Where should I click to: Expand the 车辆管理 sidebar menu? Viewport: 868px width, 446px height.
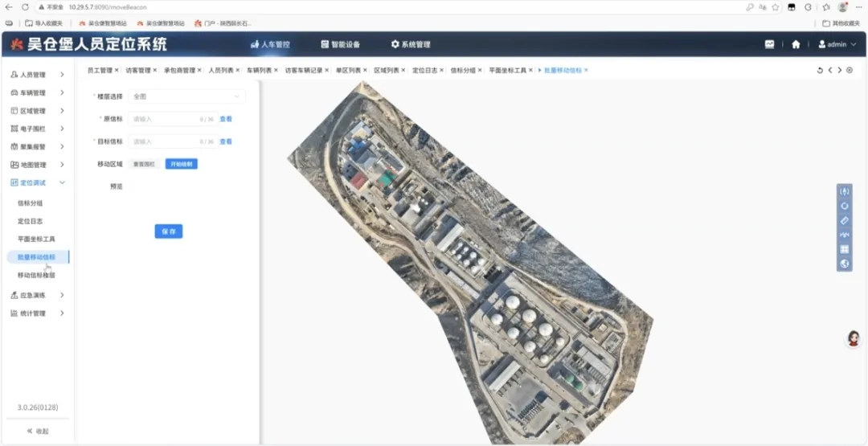(x=38, y=93)
